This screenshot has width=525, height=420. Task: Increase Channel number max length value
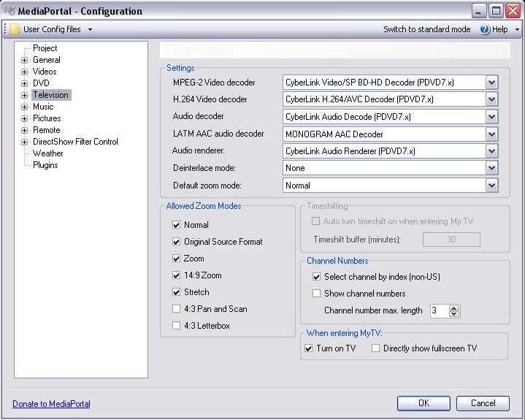454,308
